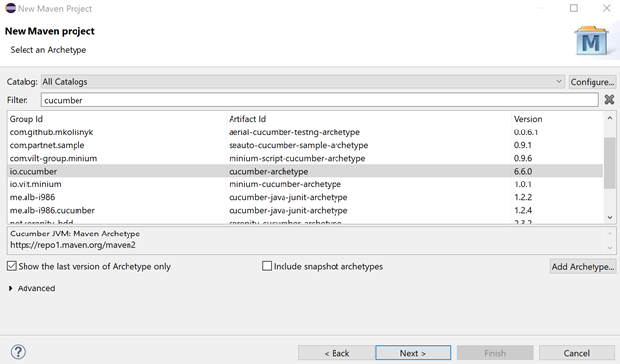Click the Eclipse icon in title bar
This screenshot has width=620, height=364.
click(10, 8)
